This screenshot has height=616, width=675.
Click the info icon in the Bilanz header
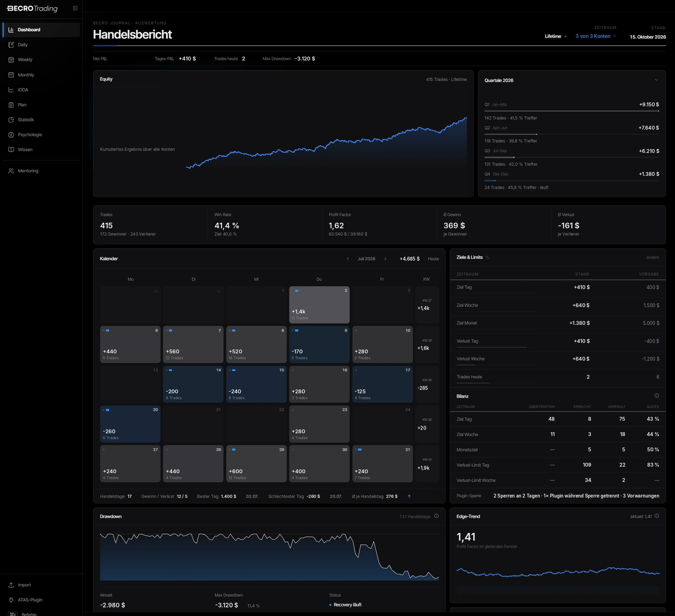tap(656, 396)
